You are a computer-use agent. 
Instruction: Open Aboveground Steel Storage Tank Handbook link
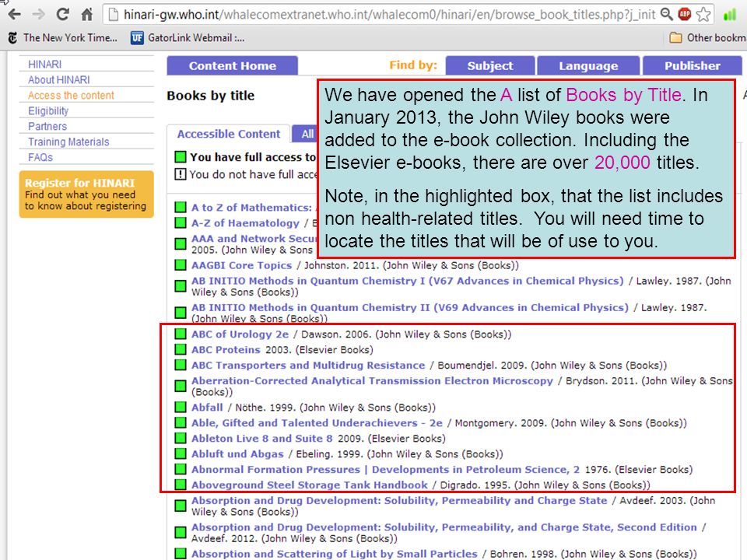310,485
